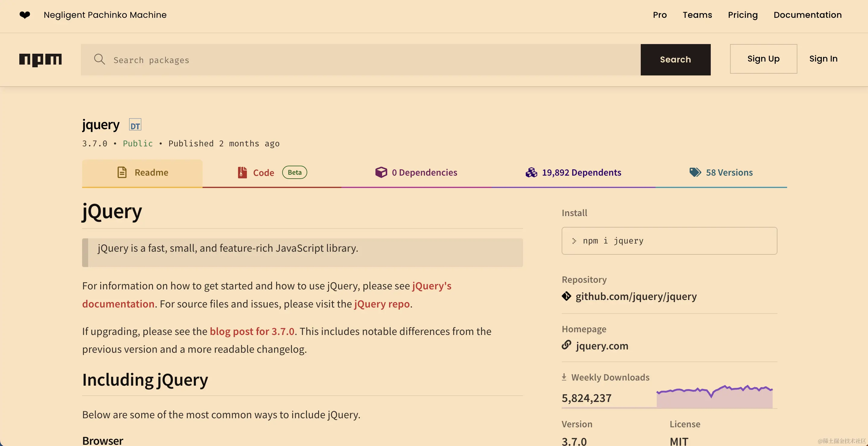Switch to the 19,892 Dependents tab
Image resolution: width=868 pixels, height=446 pixels.
[581, 172]
